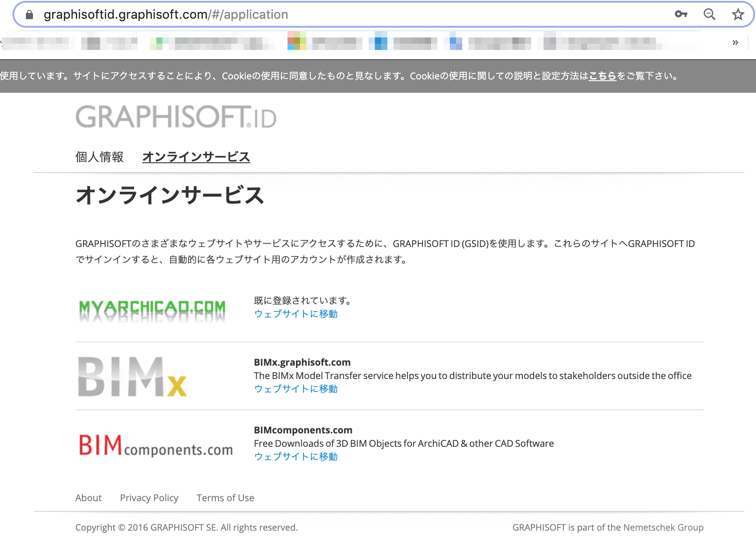The image size is (756, 544).
Task: Click the オンラインサービス page heading
Action: click(170, 195)
